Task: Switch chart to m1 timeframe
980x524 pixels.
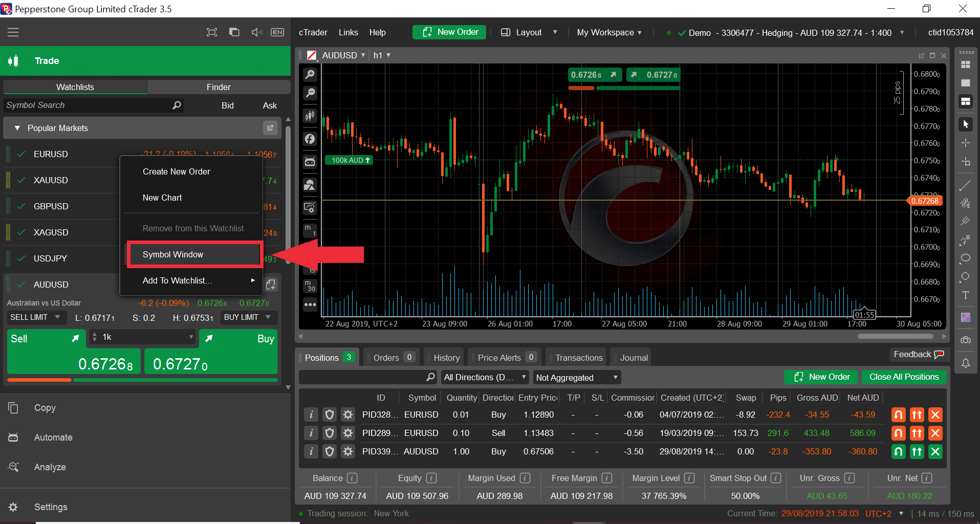Action: [310, 230]
